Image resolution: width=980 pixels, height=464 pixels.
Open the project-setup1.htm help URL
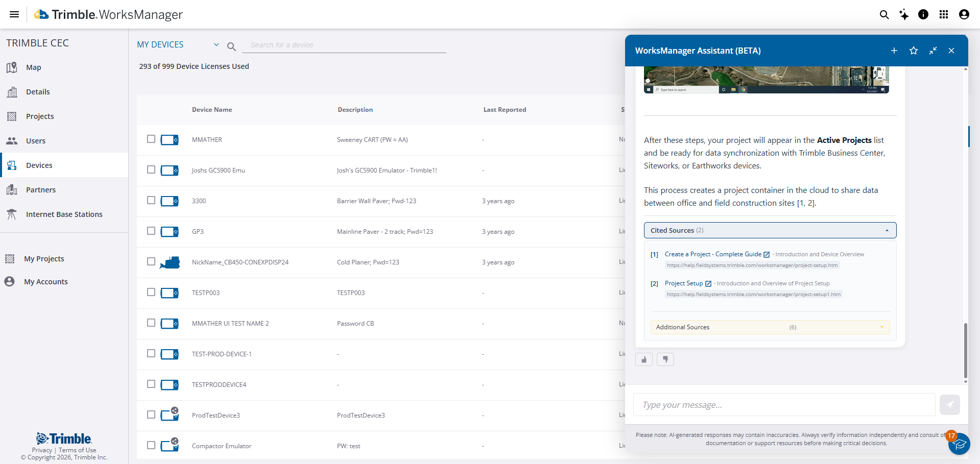click(754, 295)
